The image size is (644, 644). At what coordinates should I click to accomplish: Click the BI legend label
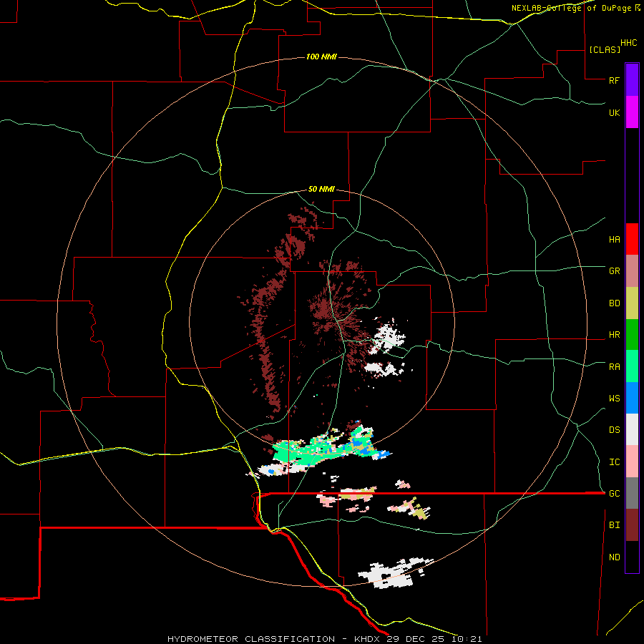[x=614, y=525]
